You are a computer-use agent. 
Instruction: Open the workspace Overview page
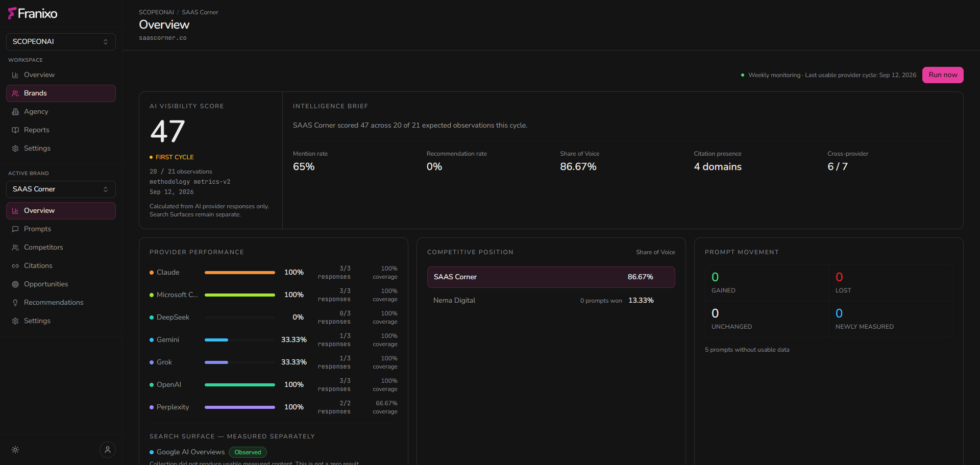[61, 75]
